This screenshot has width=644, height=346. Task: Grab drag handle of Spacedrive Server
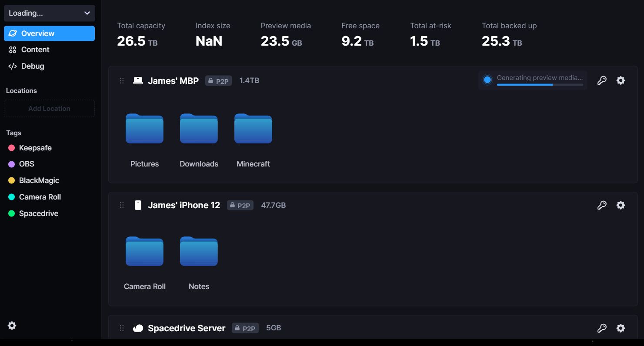[x=122, y=328]
